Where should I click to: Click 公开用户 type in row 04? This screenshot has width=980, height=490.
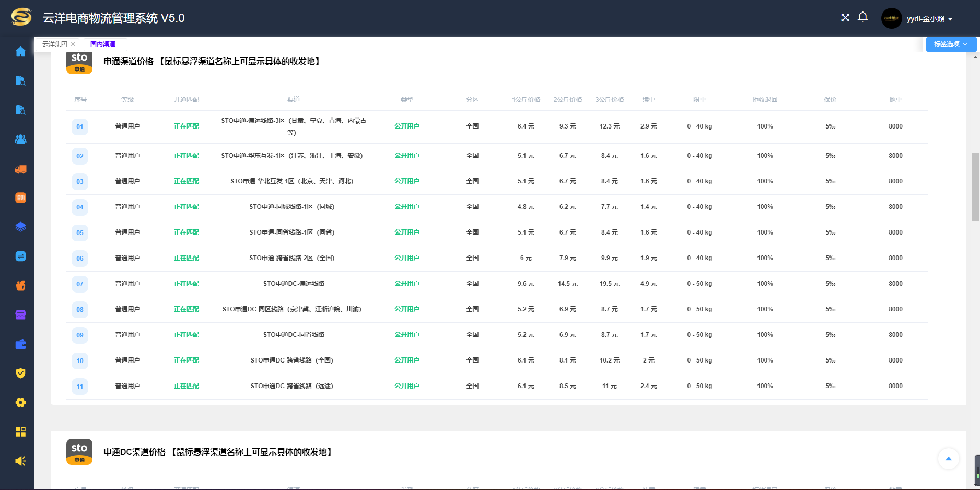(407, 207)
